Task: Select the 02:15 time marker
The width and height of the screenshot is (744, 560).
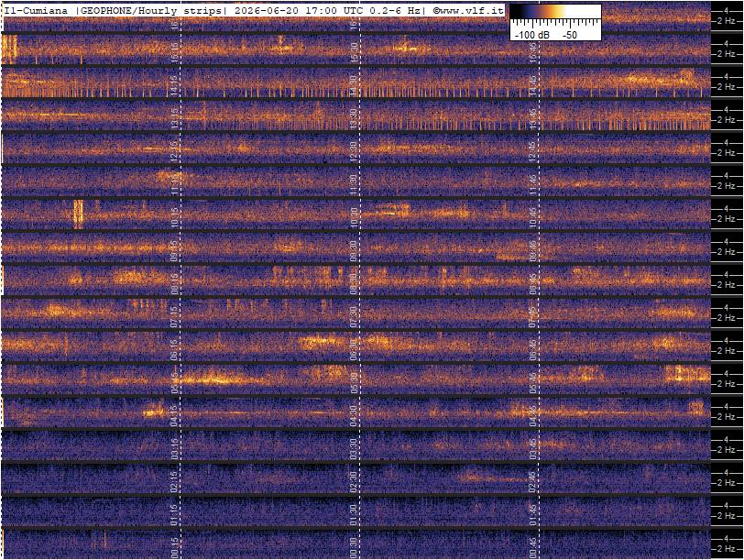Action: tap(174, 482)
